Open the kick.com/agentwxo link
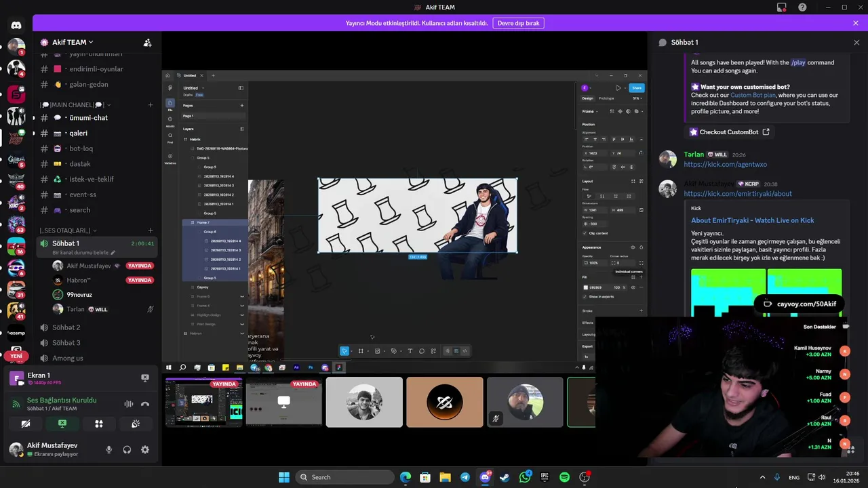 [x=725, y=165]
